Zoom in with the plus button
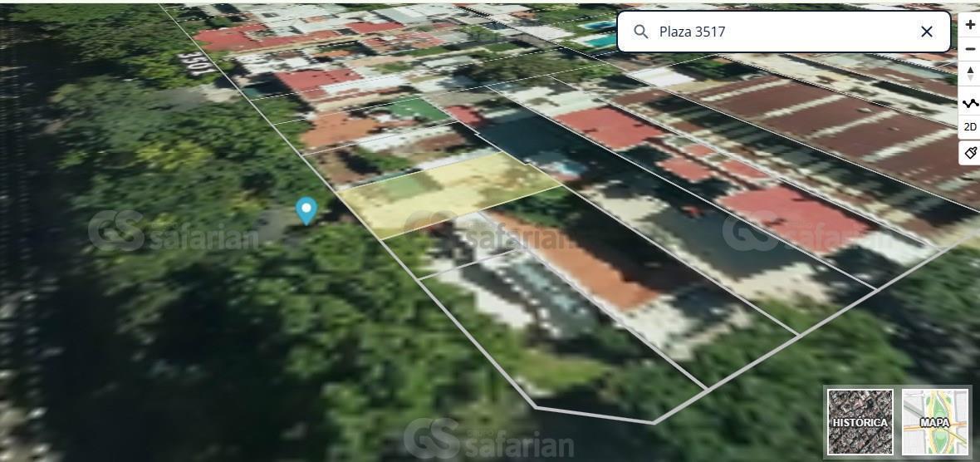Image resolution: width=980 pixels, height=462 pixels. click(x=970, y=24)
